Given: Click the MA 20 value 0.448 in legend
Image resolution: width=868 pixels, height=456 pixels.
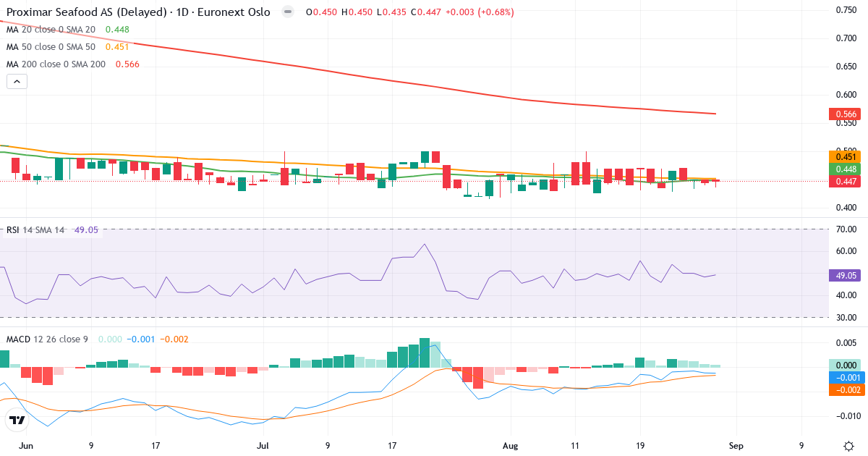Looking at the screenshot, I should [x=117, y=30].
